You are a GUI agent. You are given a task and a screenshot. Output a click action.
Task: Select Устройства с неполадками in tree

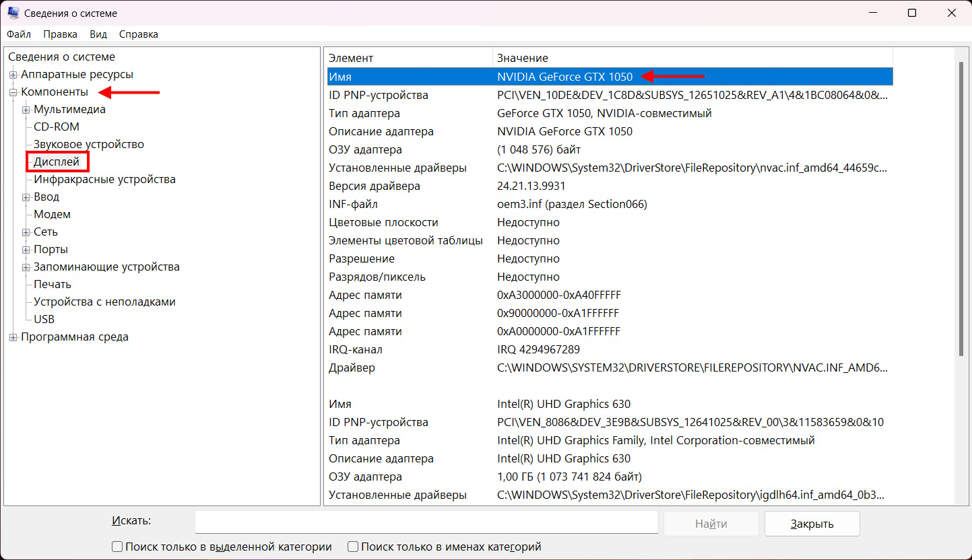coord(104,302)
